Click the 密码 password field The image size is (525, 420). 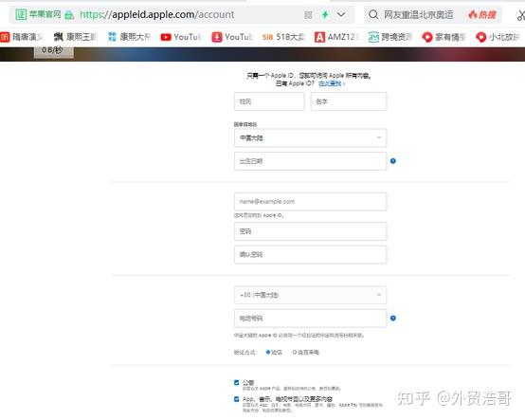[x=311, y=231]
